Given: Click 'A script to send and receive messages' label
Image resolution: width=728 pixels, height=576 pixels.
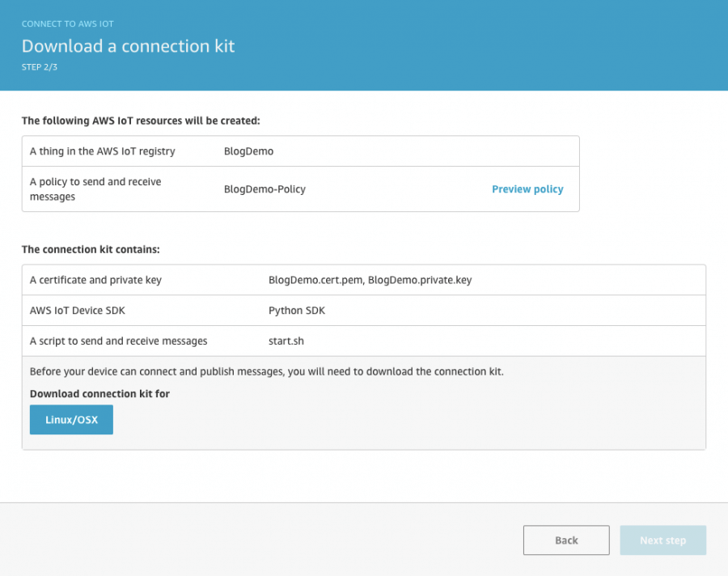Looking at the screenshot, I should pos(118,341).
